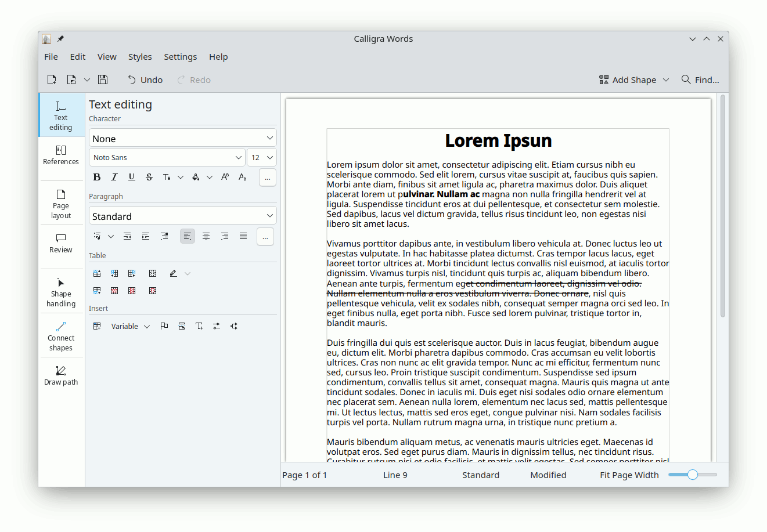Open the font size 12 dropdown
Image resolution: width=767 pixels, height=532 pixels.
point(262,157)
